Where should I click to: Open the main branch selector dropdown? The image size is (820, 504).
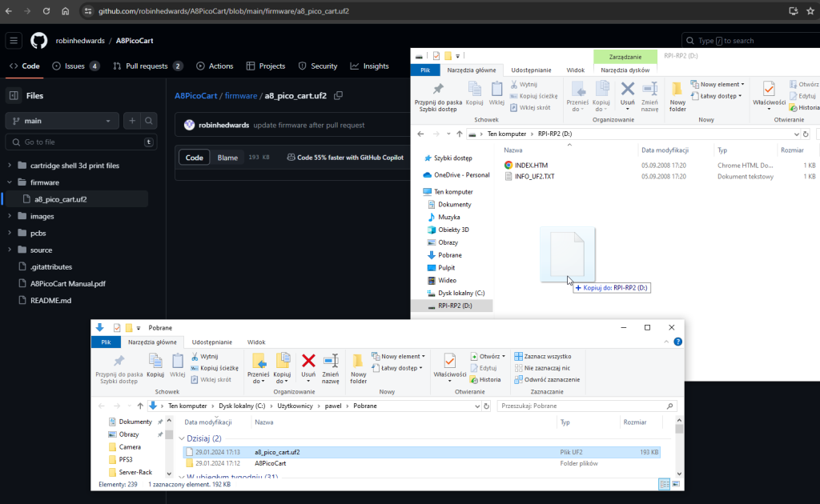pyautogui.click(x=62, y=121)
